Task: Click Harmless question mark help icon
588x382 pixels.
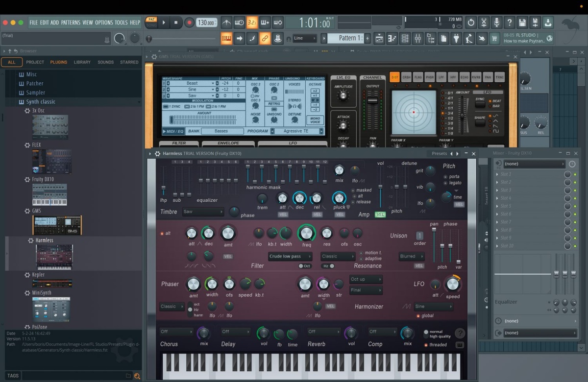Action: [460, 334]
